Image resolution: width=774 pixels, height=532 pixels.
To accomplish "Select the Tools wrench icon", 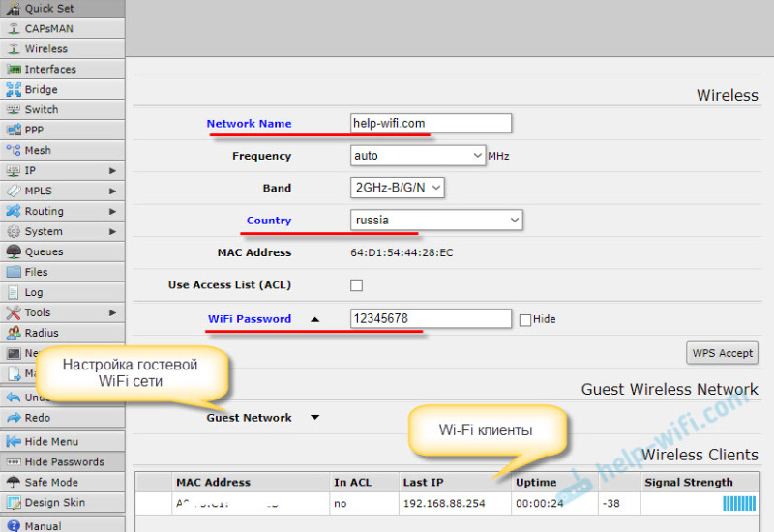I will click(x=14, y=312).
